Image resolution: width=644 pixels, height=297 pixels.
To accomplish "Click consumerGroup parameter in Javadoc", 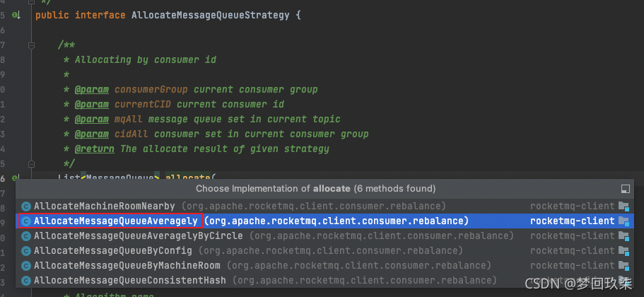I will pyautogui.click(x=153, y=89).
